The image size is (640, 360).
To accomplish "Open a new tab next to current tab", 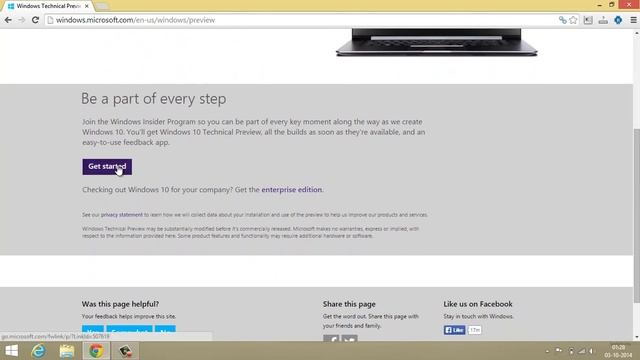I will pos(102,6).
